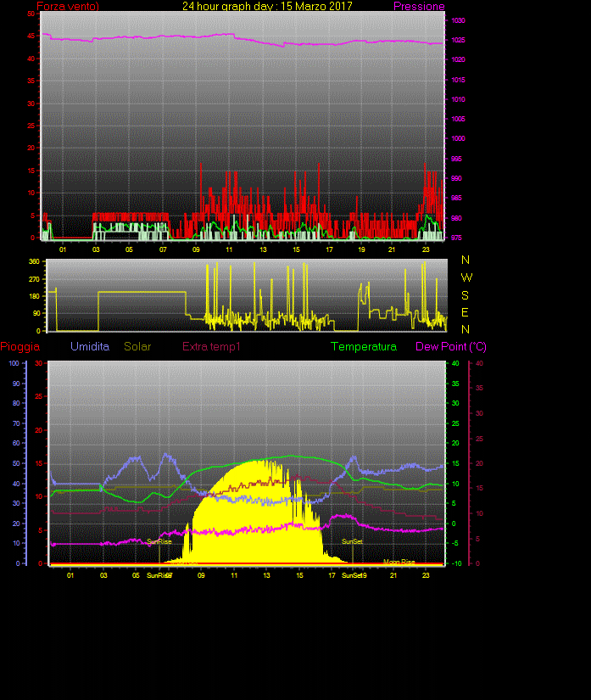The height and width of the screenshot is (700, 591).
Task: Click the 'Dew Point (°C)' legend label
Action: (451, 346)
